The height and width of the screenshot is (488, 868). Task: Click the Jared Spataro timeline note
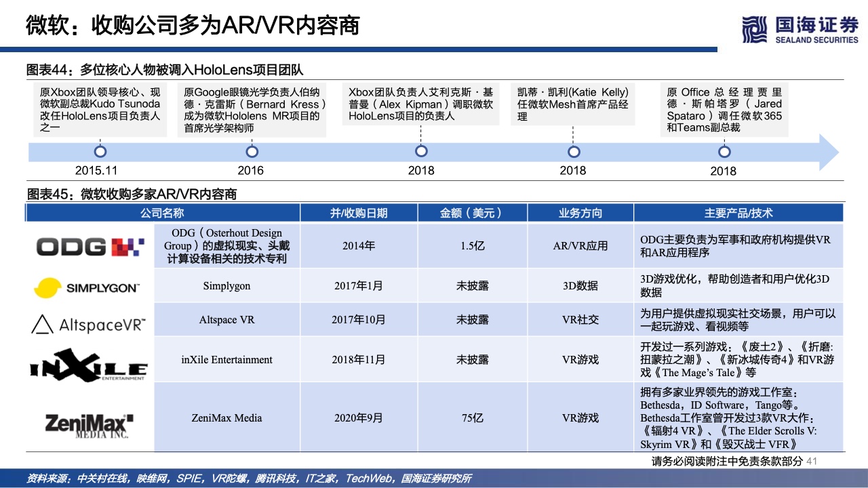coord(724,110)
